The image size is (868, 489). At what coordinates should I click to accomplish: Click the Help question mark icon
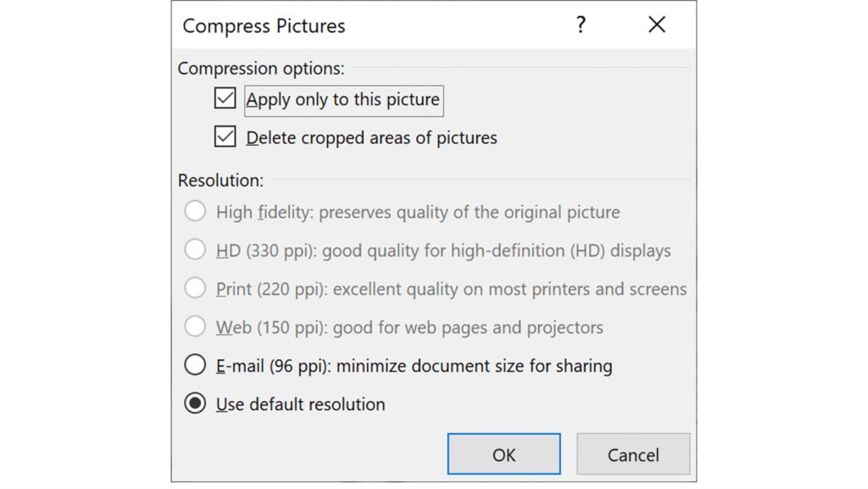click(x=581, y=25)
